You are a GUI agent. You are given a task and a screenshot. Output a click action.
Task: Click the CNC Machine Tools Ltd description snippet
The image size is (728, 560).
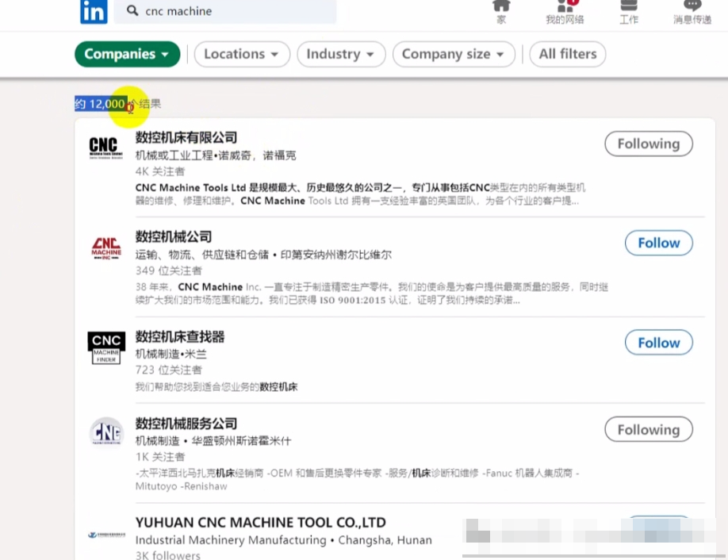point(360,194)
